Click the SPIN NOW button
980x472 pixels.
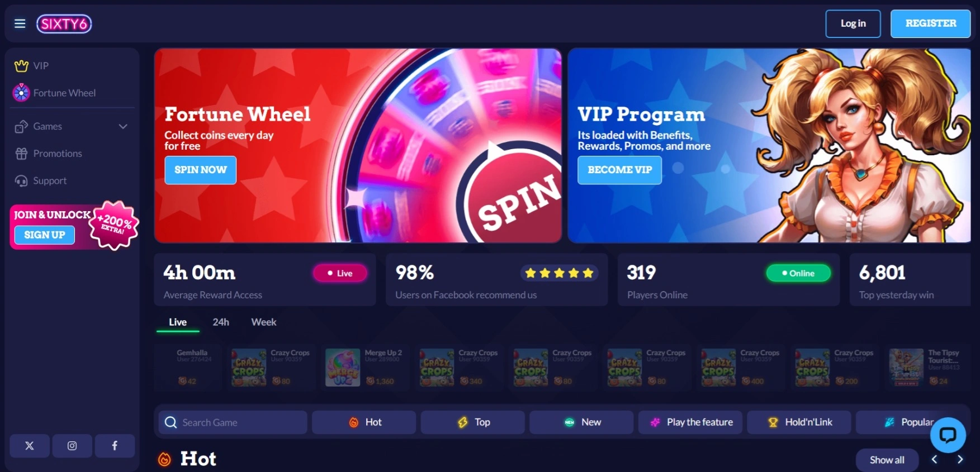pos(201,170)
